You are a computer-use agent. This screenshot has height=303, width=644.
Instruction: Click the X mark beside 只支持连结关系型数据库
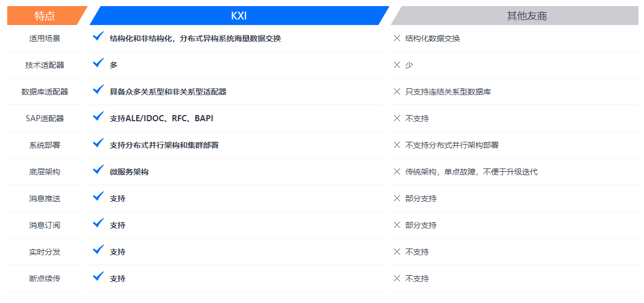point(397,92)
